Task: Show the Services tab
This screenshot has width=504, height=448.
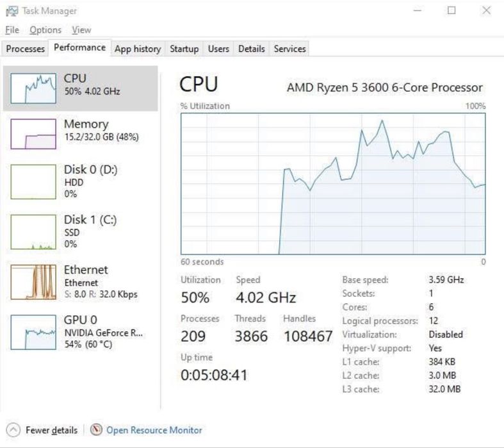Action: click(289, 49)
